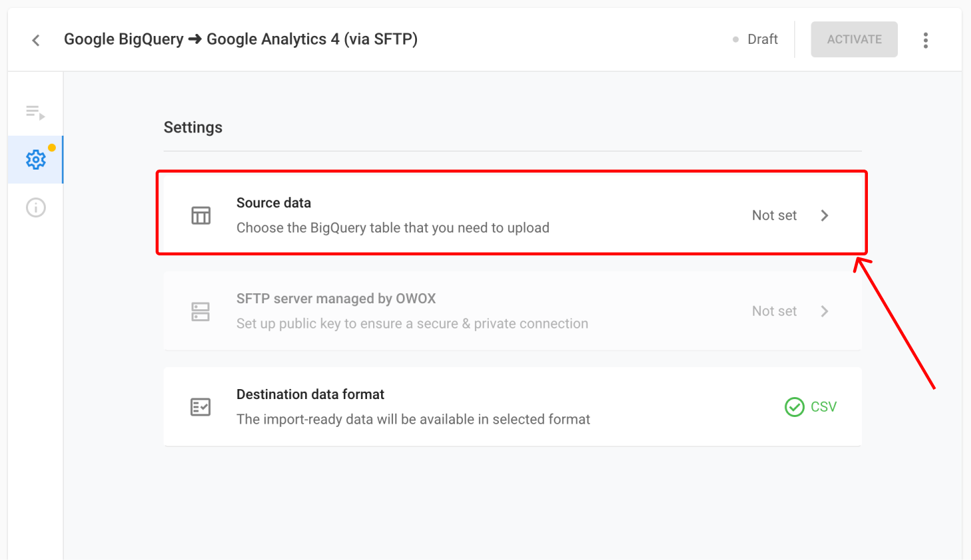The image size is (971, 560).
Task: Click the CSV format label
Action: [823, 407]
